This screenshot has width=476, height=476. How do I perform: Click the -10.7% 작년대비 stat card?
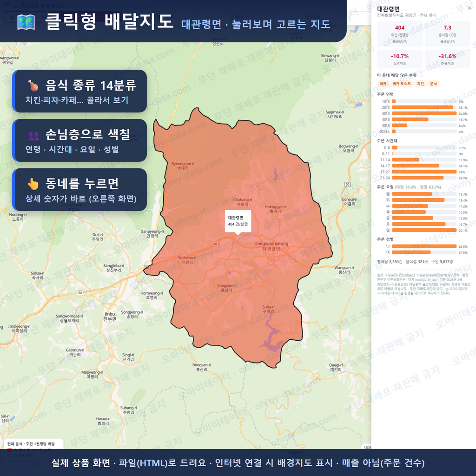pyautogui.click(x=399, y=59)
